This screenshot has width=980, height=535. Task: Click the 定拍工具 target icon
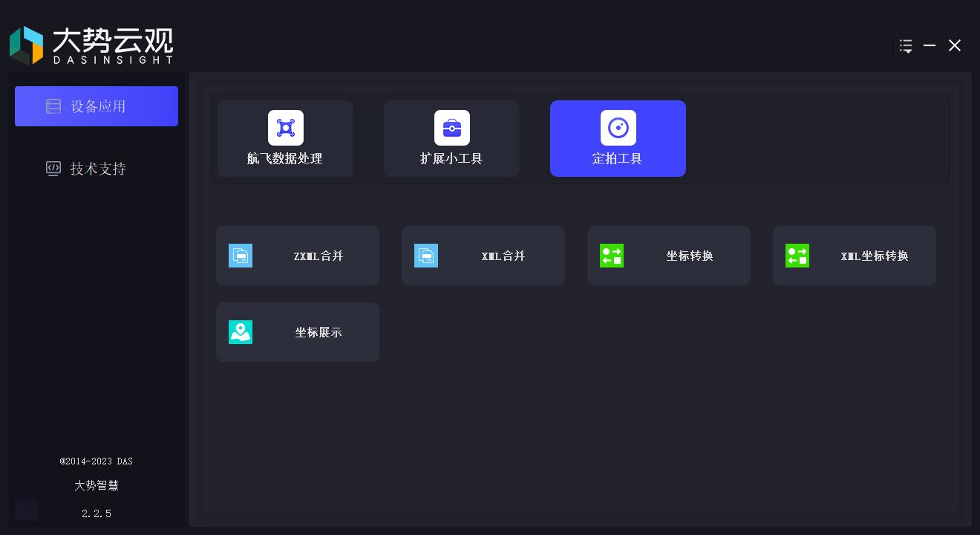[x=618, y=128]
